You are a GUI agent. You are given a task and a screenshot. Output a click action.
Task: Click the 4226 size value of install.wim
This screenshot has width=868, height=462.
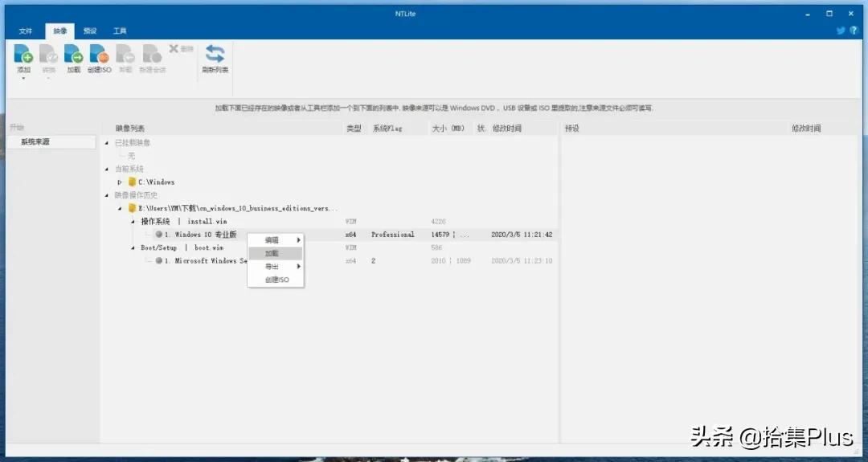click(438, 221)
